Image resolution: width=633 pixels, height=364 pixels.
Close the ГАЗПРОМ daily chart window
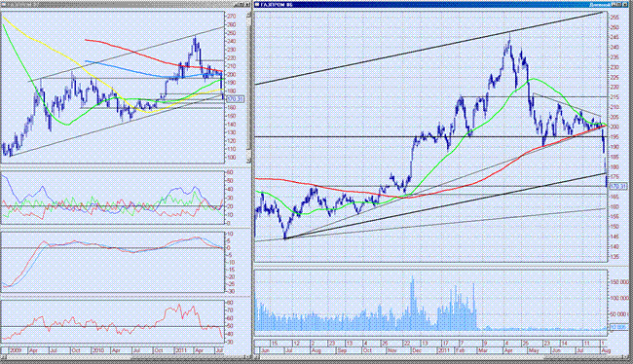coord(625,5)
